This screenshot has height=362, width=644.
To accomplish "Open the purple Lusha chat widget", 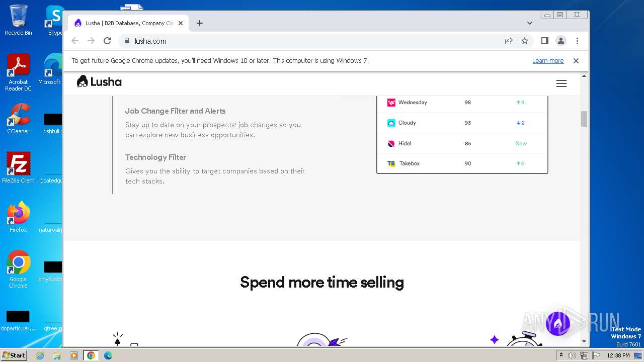I will (558, 324).
